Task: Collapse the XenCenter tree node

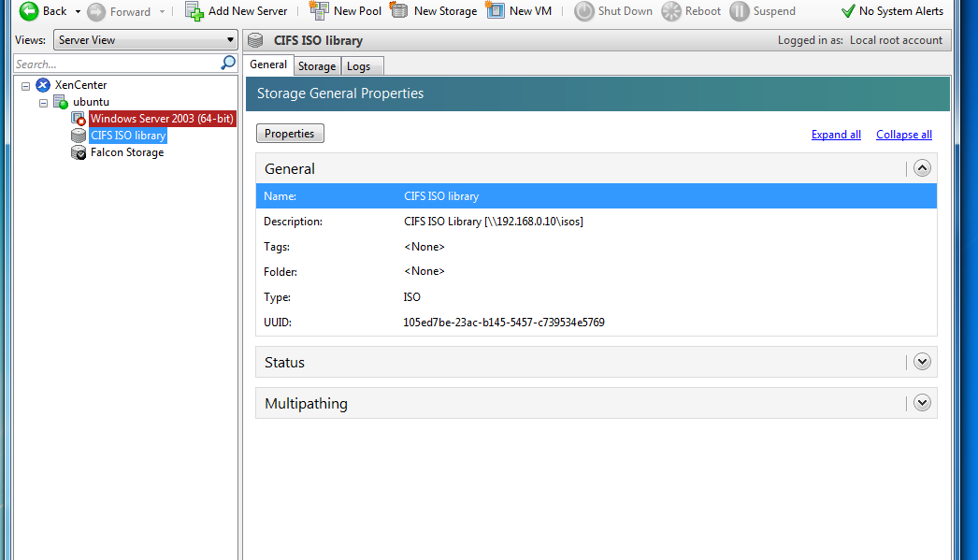Action: (x=26, y=85)
